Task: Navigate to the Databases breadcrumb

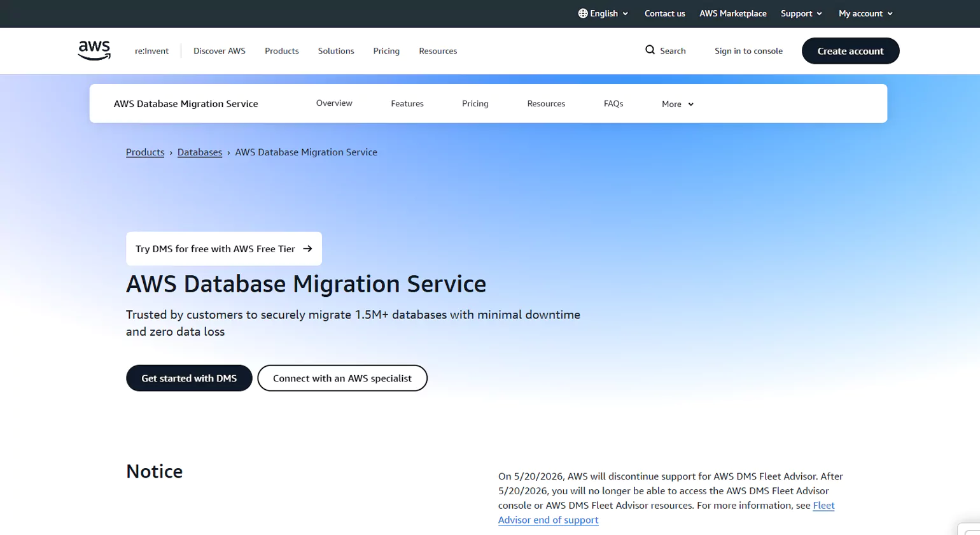Action: point(199,152)
